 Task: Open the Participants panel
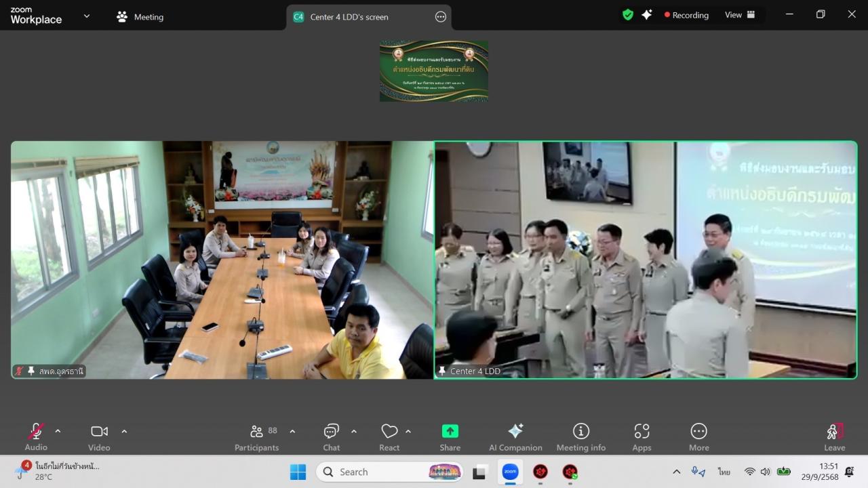point(256,436)
